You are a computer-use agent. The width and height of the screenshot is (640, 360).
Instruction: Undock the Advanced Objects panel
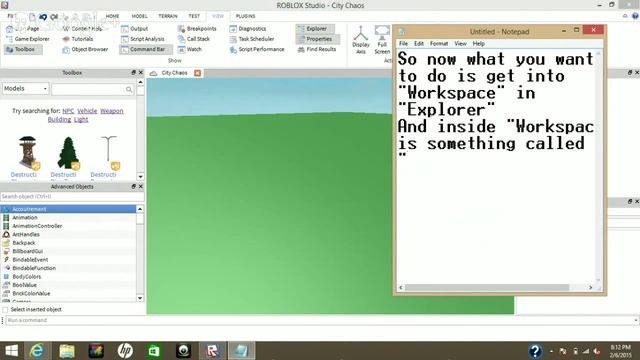[133, 187]
